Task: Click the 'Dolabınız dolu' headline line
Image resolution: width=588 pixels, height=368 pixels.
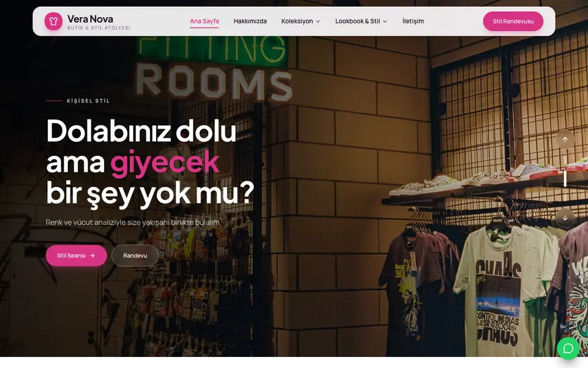Action: [x=141, y=131]
